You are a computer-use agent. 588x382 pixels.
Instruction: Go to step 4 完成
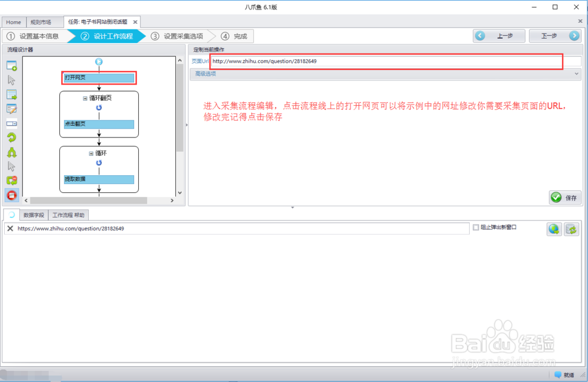(x=235, y=36)
